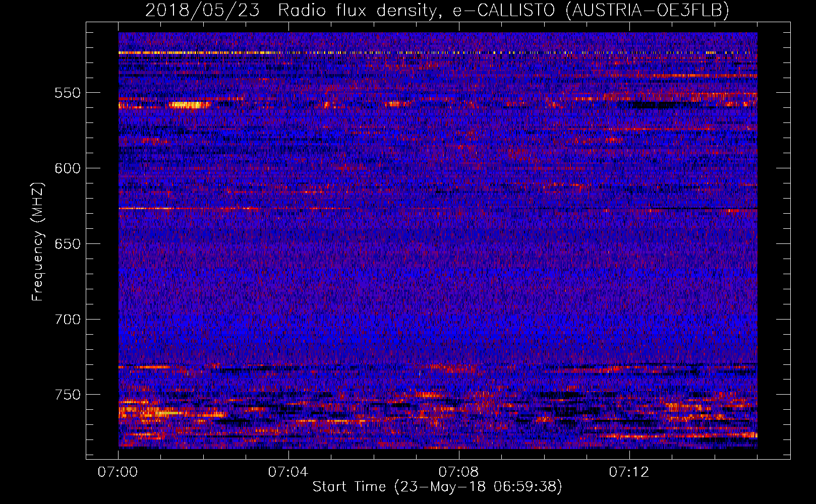Image resolution: width=816 pixels, height=504 pixels.
Task: Click the '07:08' time axis label
Action: pyautogui.click(x=458, y=472)
